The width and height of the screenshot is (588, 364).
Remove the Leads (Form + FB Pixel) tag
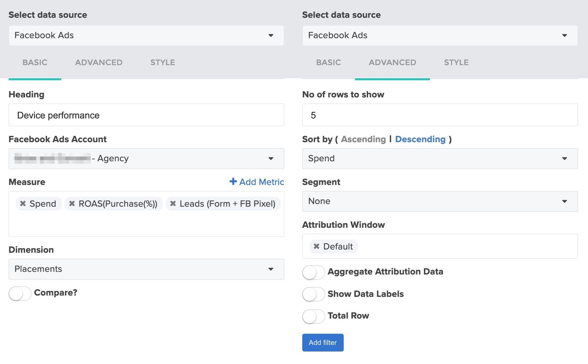pyautogui.click(x=173, y=203)
